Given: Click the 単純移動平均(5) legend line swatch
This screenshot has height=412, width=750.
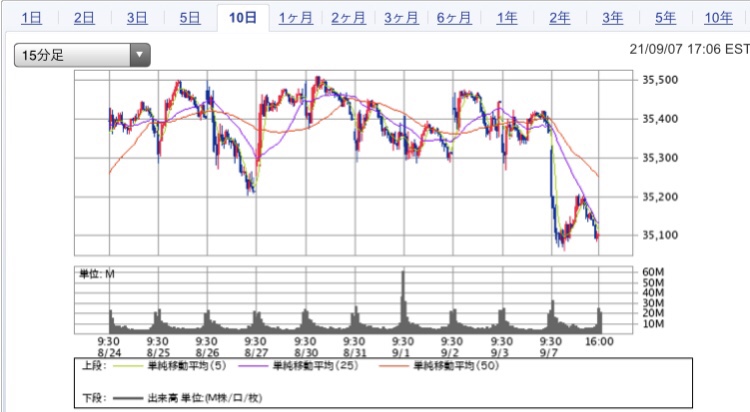Looking at the screenshot, I should (x=129, y=366).
